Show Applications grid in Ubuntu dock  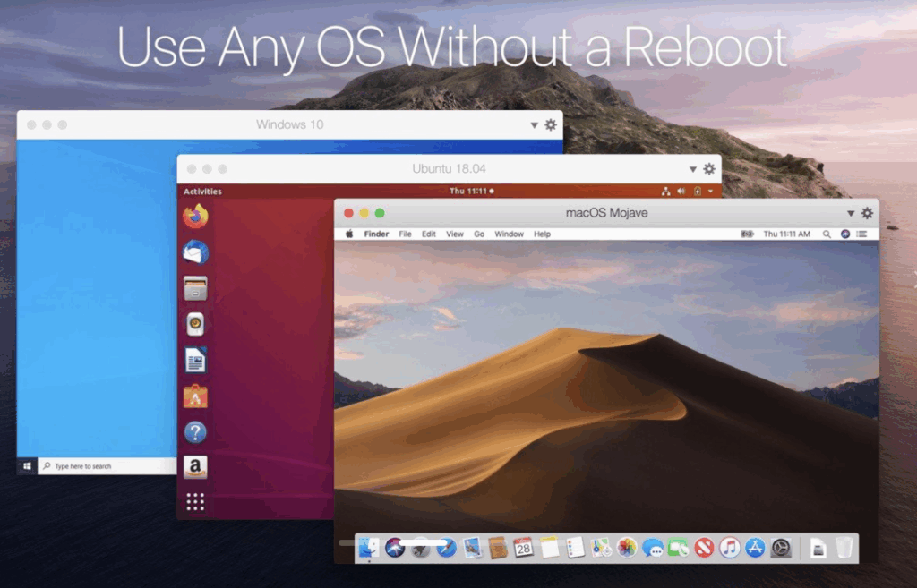[195, 502]
